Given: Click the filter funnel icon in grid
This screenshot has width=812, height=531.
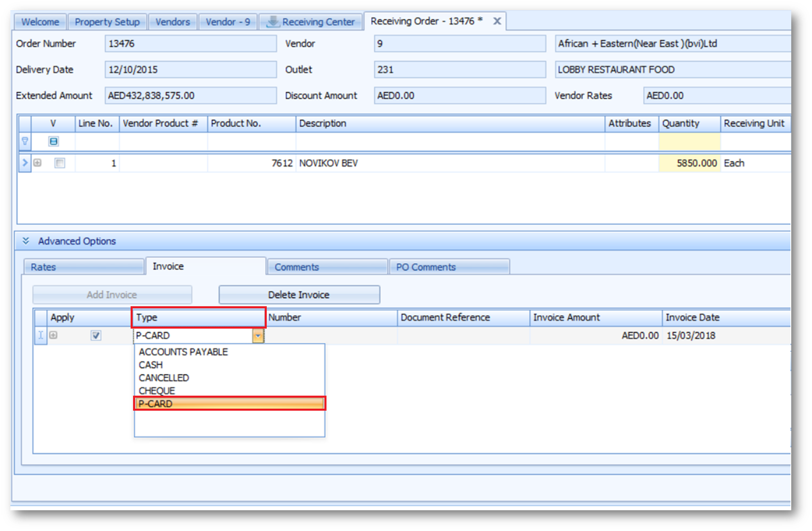Looking at the screenshot, I should (25, 141).
